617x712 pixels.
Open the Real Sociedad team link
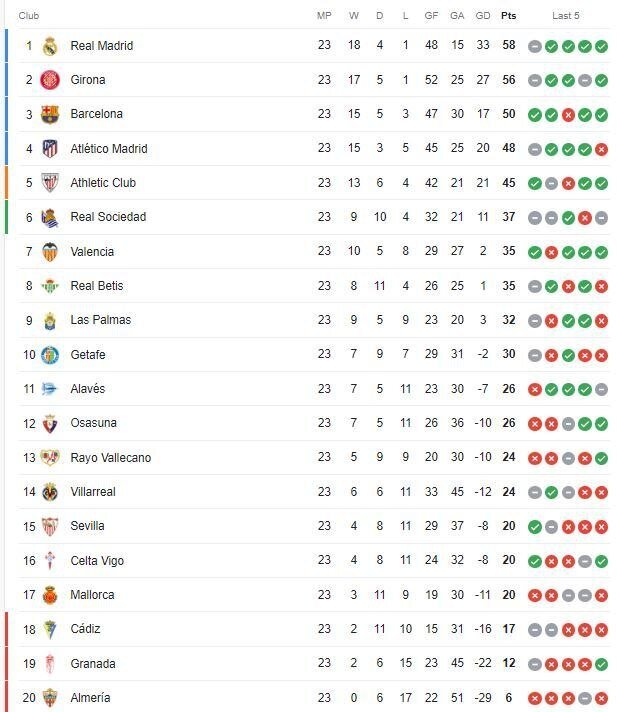tap(108, 217)
